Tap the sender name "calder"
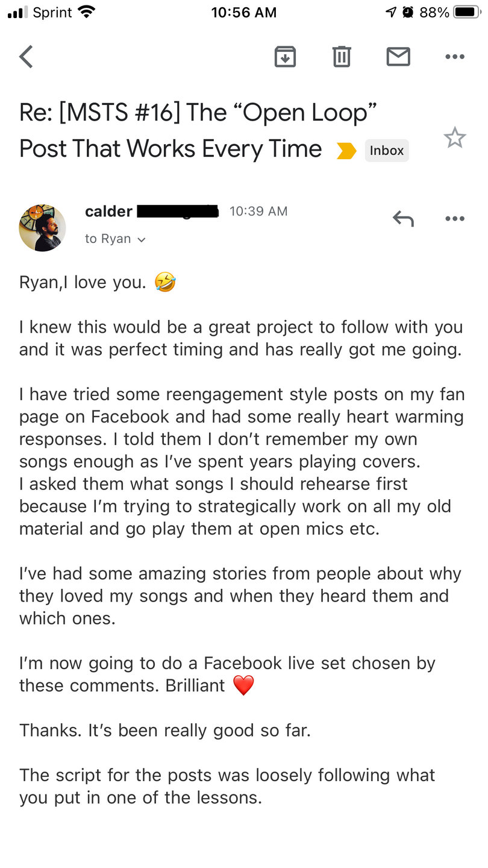 click(x=108, y=212)
